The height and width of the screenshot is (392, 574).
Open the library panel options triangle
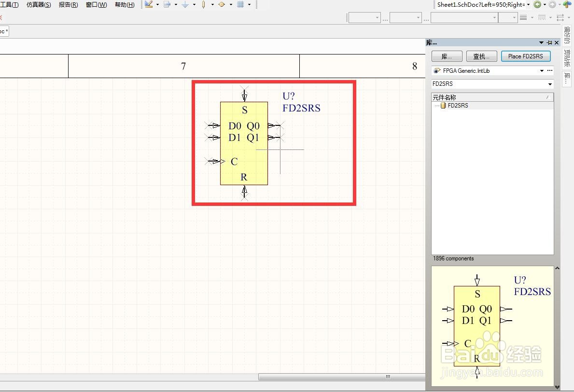coord(542,43)
